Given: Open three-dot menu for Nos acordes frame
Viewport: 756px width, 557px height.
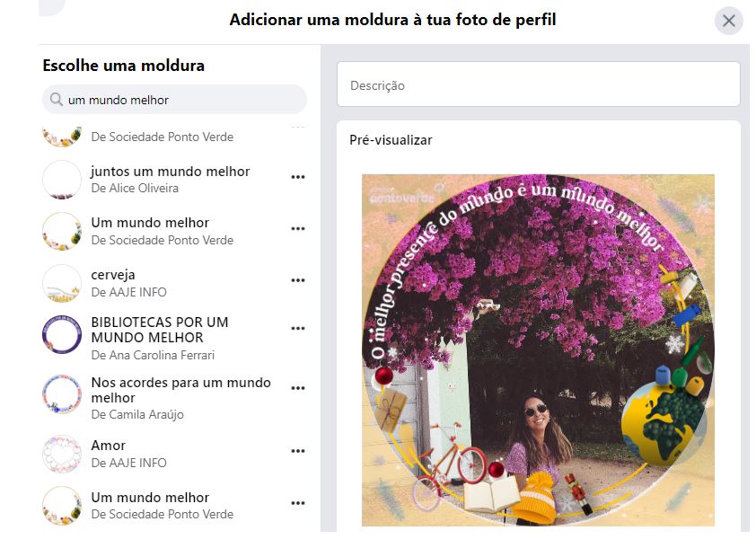Looking at the screenshot, I should click(x=298, y=388).
